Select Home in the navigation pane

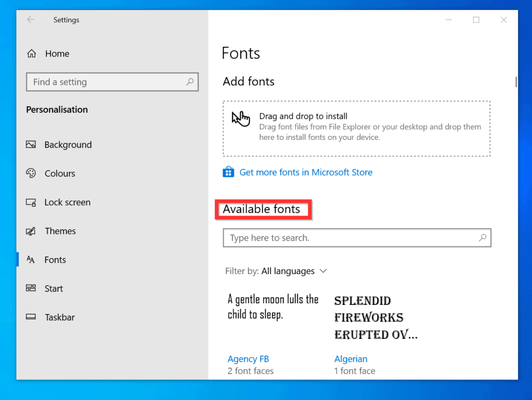tap(57, 53)
